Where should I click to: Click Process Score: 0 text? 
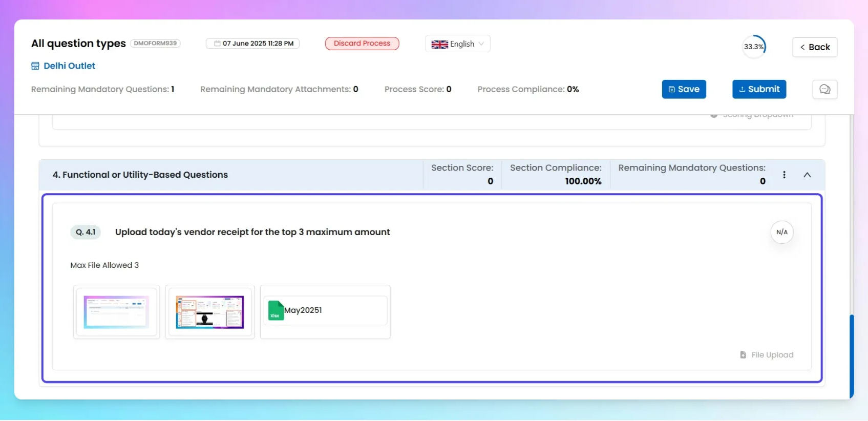pos(418,89)
